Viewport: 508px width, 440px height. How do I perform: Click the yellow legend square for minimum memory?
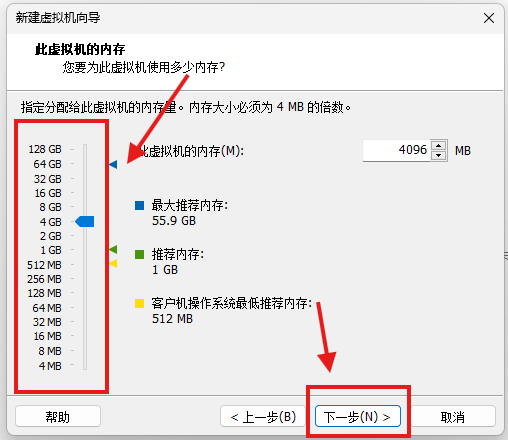coord(139,303)
